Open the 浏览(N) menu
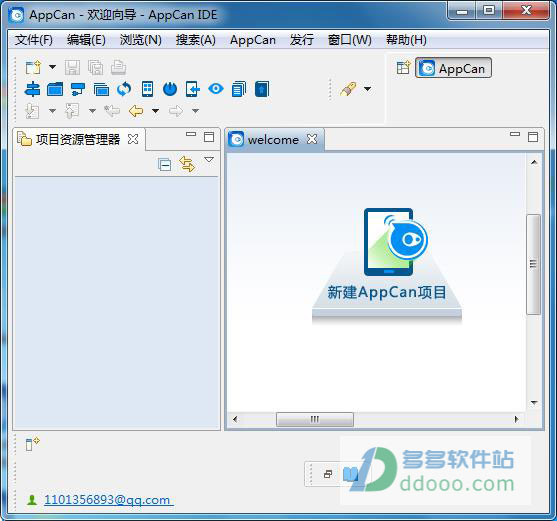 141,40
